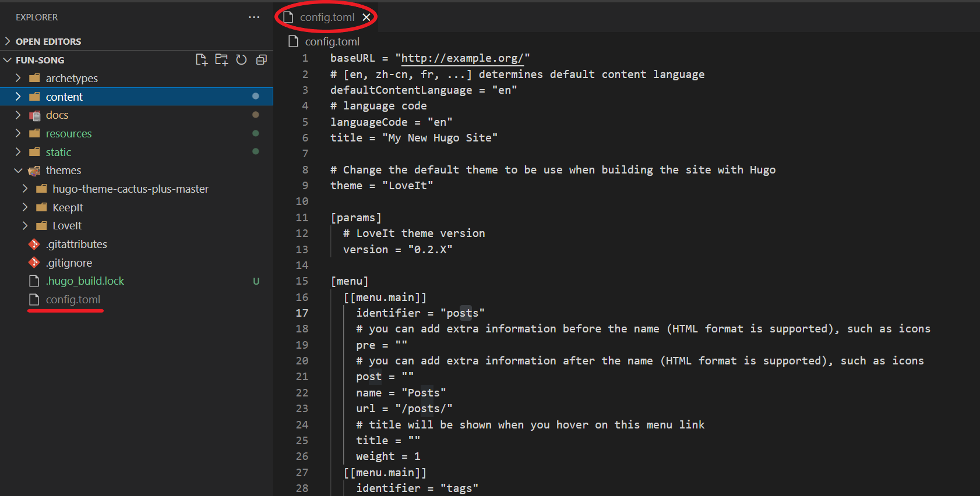Click the LoveIt folder icon
980x496 pixels.
41,226
